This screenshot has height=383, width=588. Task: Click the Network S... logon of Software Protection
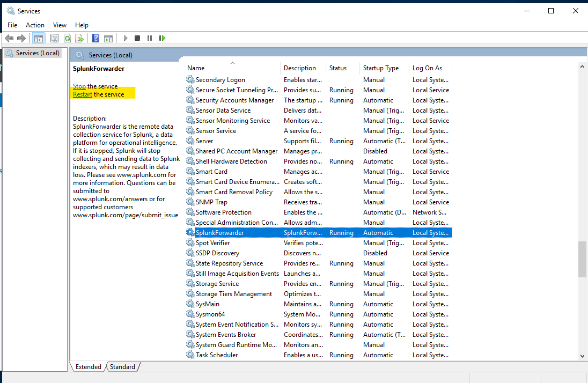point(429,212)
